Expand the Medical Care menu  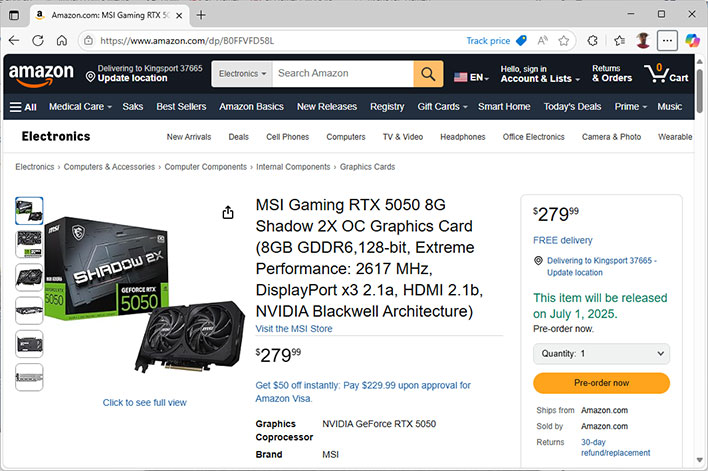point(80,107)
